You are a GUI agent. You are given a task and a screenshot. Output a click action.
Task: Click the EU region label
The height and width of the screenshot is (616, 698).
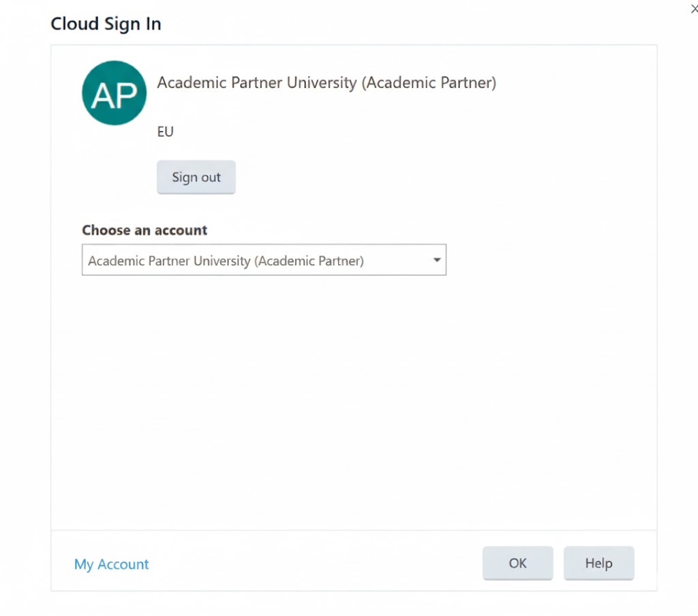166,132
